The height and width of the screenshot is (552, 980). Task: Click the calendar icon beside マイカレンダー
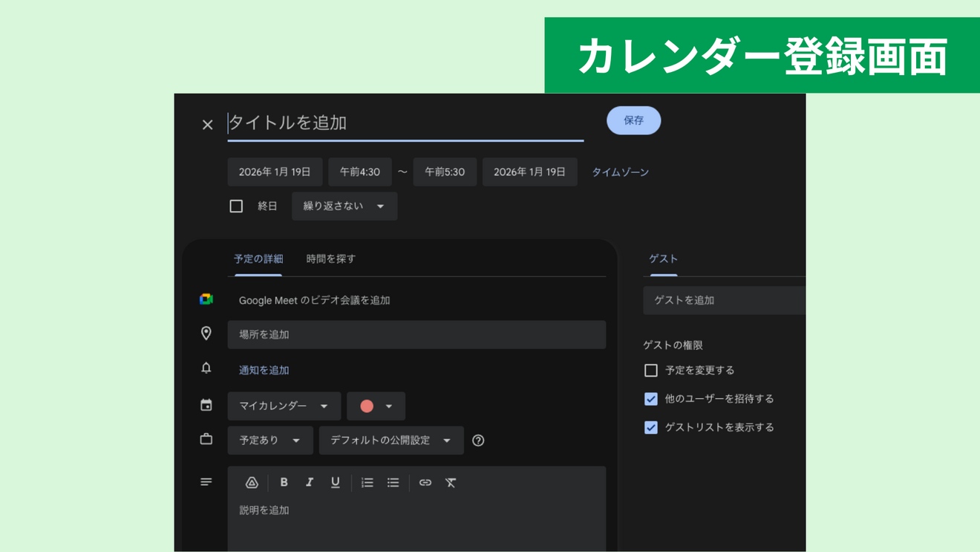[x=206, y=406]
